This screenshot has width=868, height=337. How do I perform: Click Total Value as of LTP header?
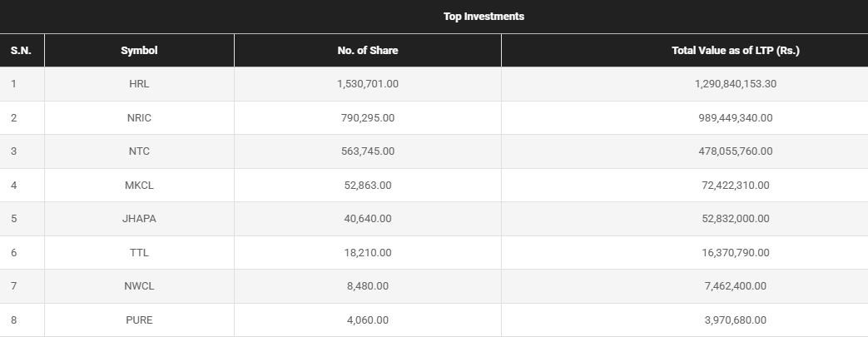click(735, 51)
